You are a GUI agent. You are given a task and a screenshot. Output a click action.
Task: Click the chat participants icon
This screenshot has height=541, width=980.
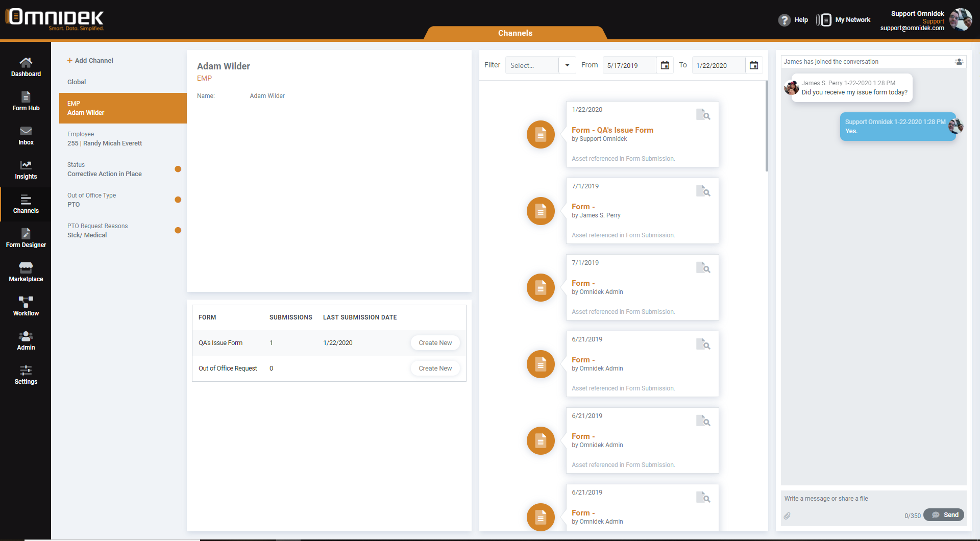(x=959, y=62)
